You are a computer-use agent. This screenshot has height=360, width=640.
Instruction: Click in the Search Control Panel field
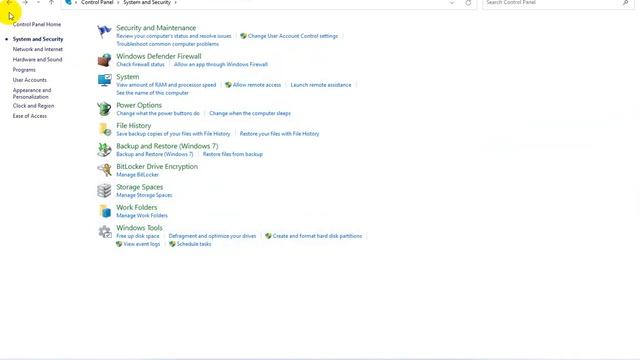point(552,2)
